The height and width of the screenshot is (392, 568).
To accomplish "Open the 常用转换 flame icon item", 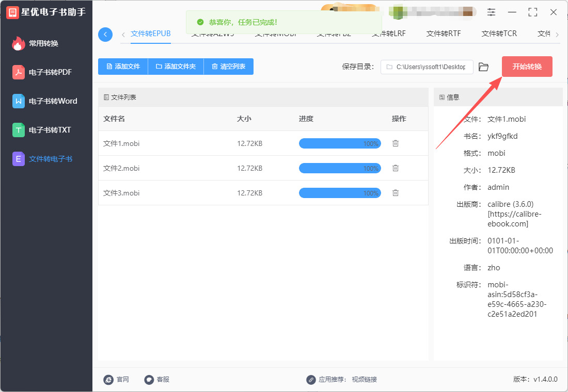I will pos(19,43).
